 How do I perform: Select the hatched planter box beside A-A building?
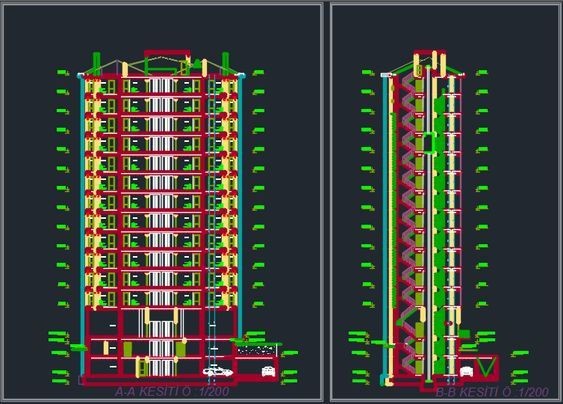tap(256, 350)
